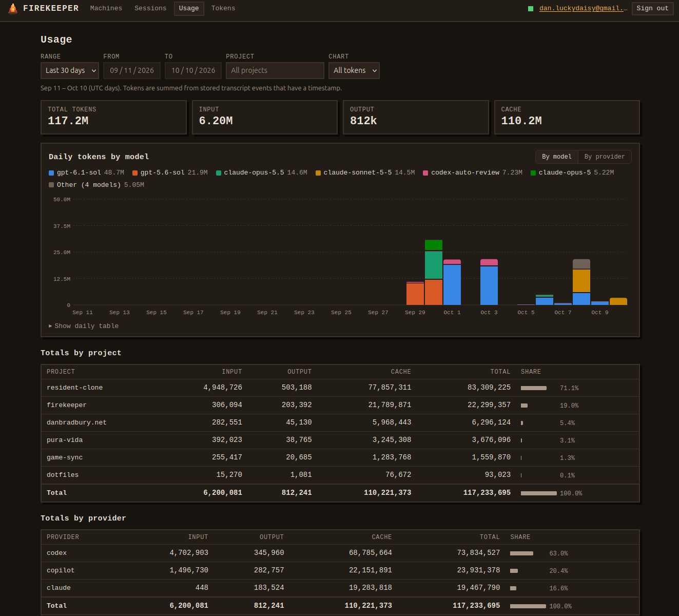Click the pink codex-auto-review legend swatch
This screenshot has width=679, height=616.
(x=425, y=173)
